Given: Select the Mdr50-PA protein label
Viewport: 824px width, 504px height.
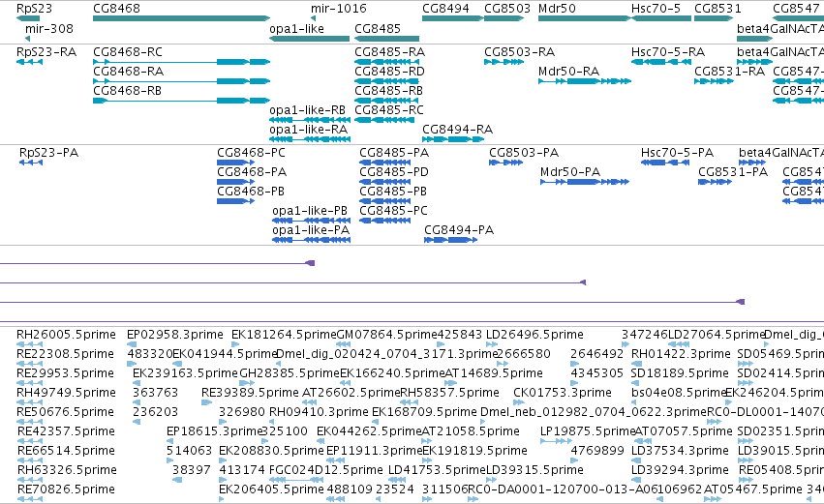Looking at the screenshot, I should 570,172.
